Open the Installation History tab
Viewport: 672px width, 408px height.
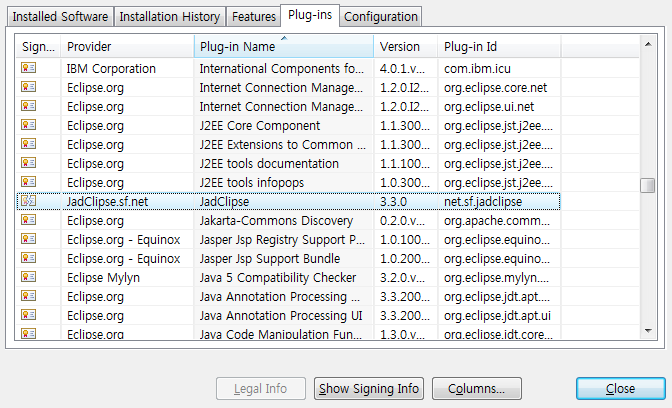(x=170, y=17)
